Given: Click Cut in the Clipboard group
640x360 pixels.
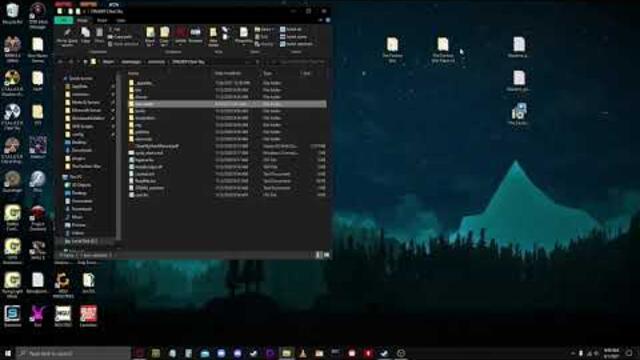Looking at the screenshot, I should [116, 29].
